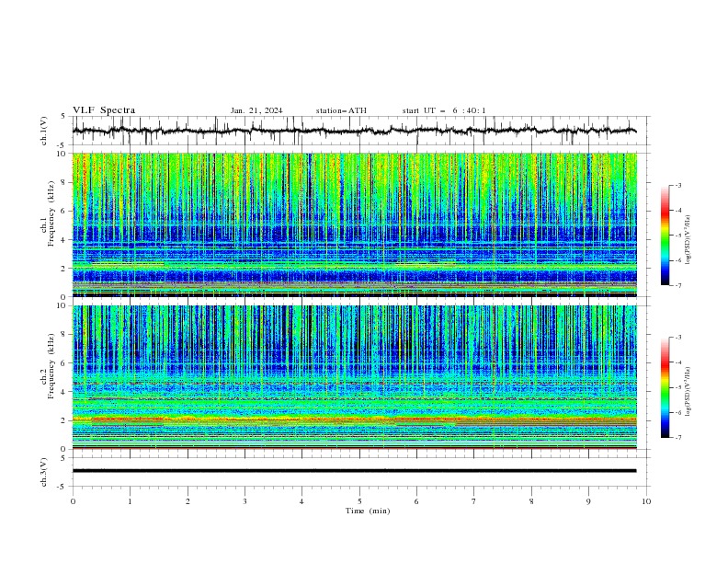Click the '-7' label on ch.2 colorbar
Image resolution: width=728 pixels, height=563 pixels.
coord(678,438)
